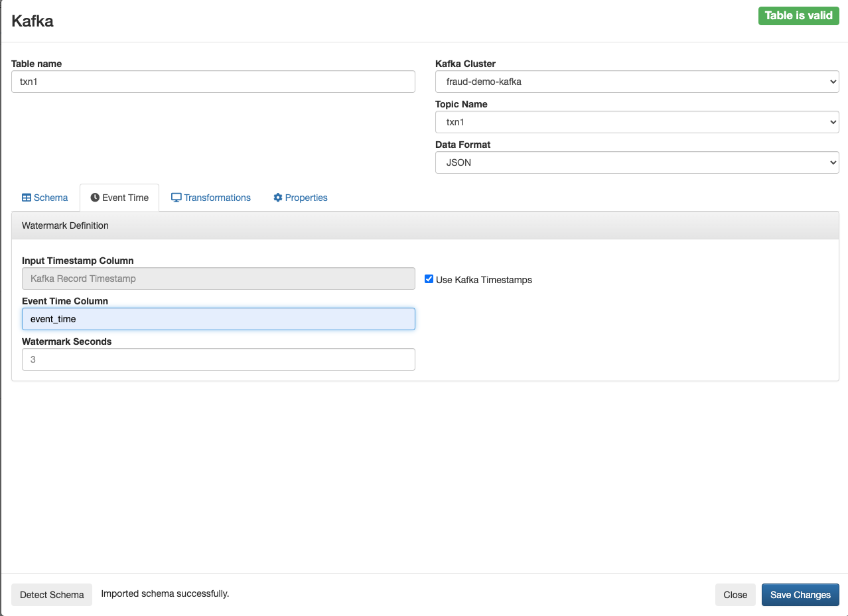Screen dimensions: 848x616
Task: Click the Event Time Column field
Action: coord(218,319)
